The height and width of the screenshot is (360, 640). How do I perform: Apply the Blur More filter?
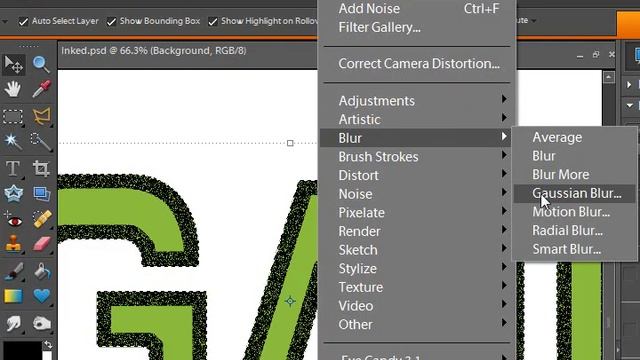[575, 175]
